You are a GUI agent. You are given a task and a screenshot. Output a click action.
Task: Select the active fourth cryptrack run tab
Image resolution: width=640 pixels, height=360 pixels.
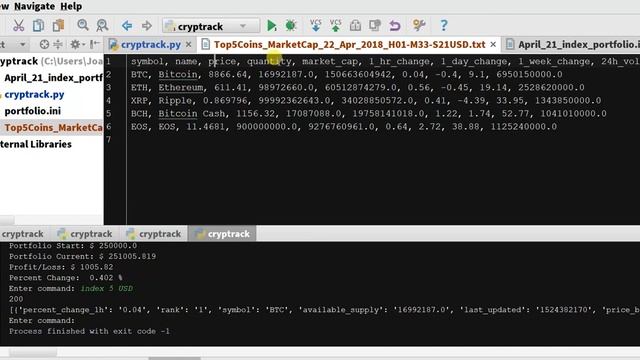[x=222, y=234]
